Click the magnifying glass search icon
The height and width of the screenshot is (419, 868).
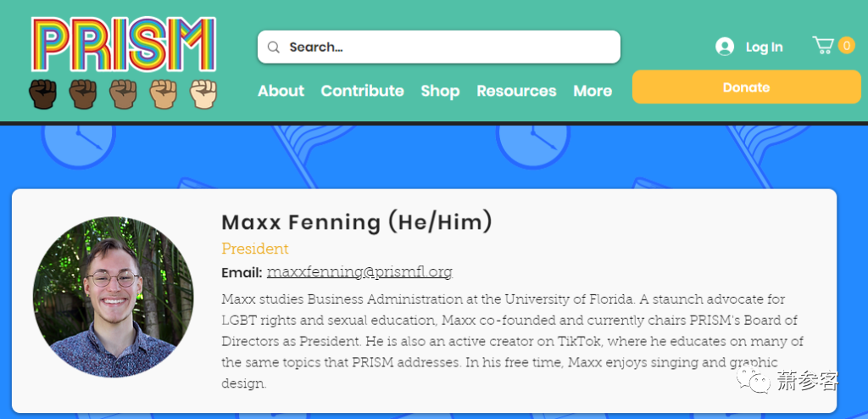tap(274, 47)
